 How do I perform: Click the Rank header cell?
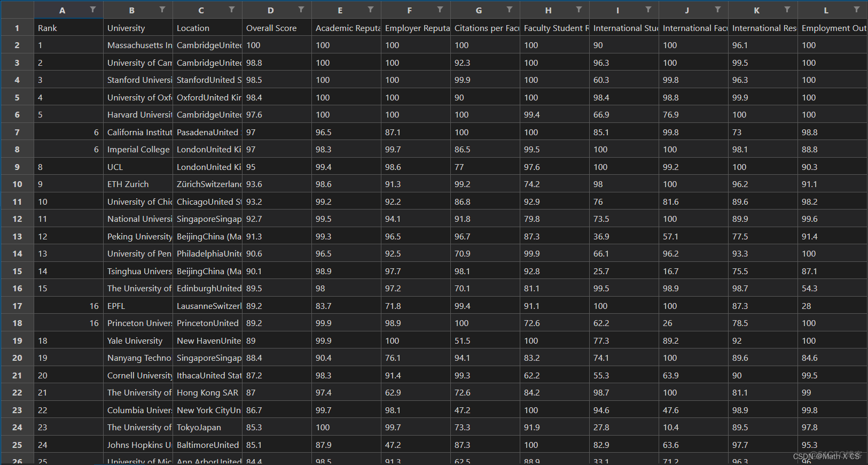[x=69, y=28]
